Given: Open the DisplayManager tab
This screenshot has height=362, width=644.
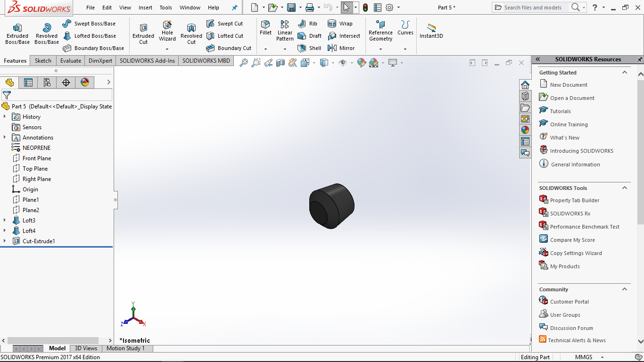Looking at the screenshot, I should click(x=85, y=82).
